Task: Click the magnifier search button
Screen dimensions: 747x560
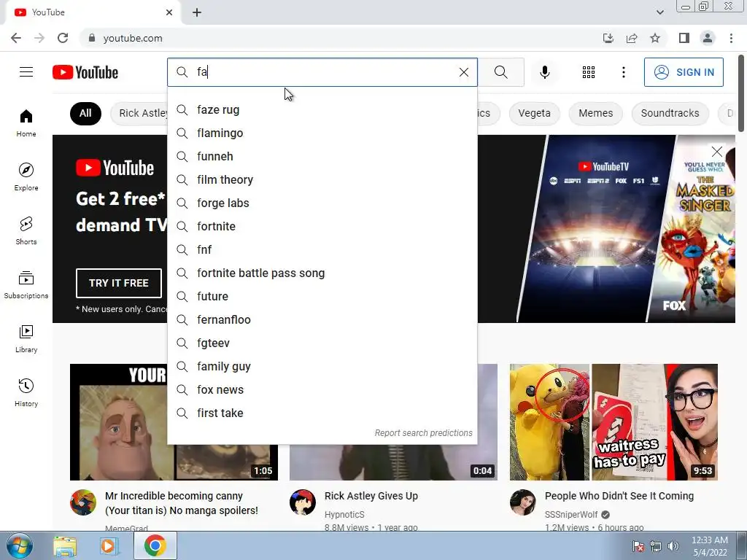Action: tap(500, 72)
